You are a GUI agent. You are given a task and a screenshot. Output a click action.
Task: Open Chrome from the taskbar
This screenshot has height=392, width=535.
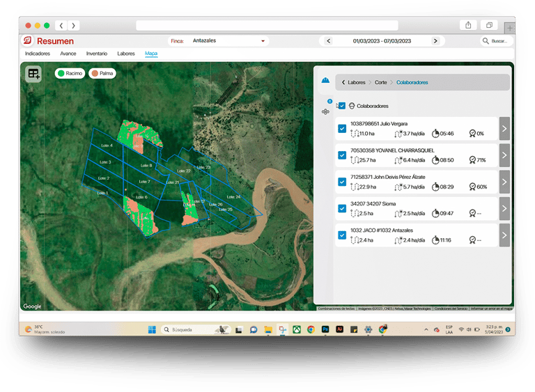click(x=311, y=329)
